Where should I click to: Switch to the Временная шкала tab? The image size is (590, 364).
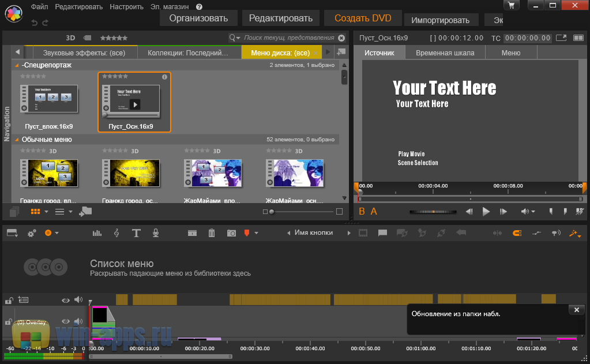(445, 52)
